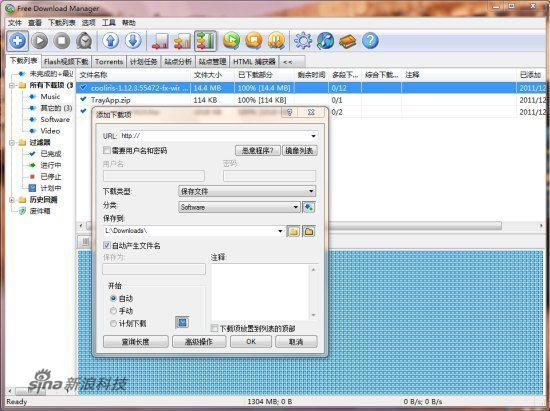Click the 取消 cancel button
This screenshot has width=550, height=411.
pyautogui.click(x=296, y=342)
